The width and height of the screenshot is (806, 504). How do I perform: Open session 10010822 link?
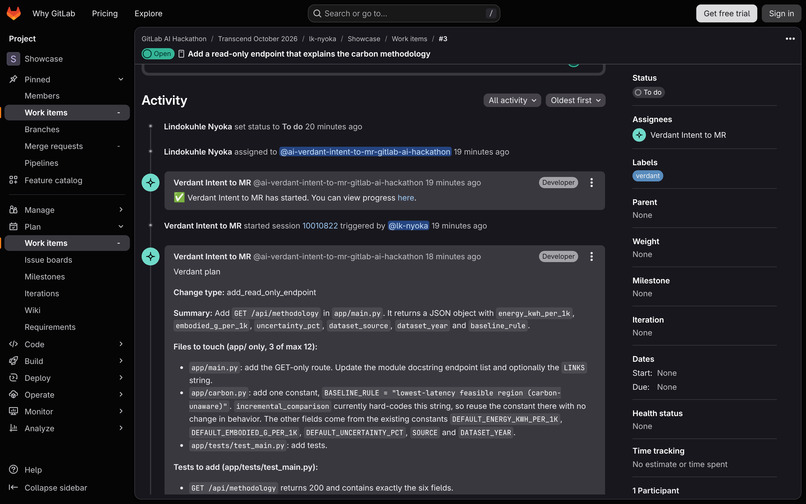pyautogui.click(x=320, y=226)
